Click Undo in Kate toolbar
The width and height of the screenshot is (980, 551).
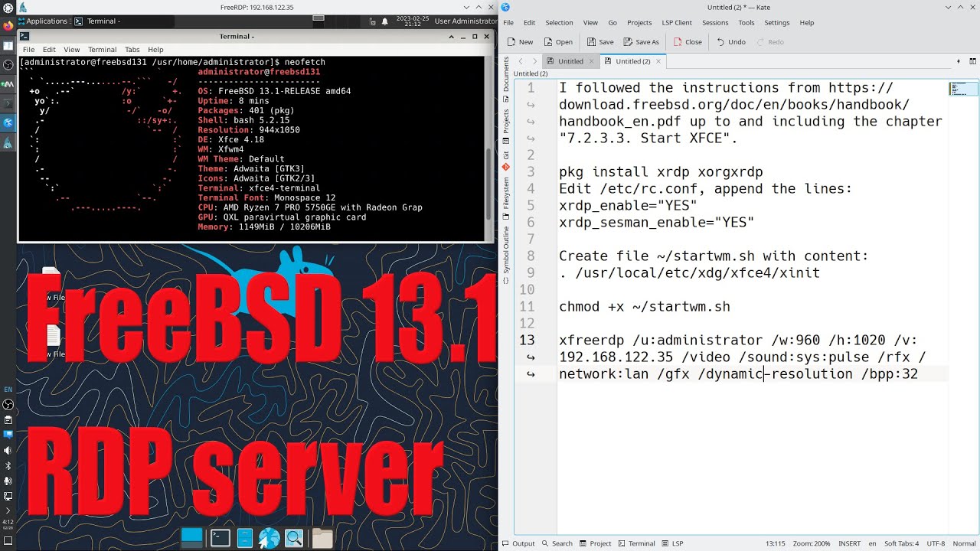[730, 42]
